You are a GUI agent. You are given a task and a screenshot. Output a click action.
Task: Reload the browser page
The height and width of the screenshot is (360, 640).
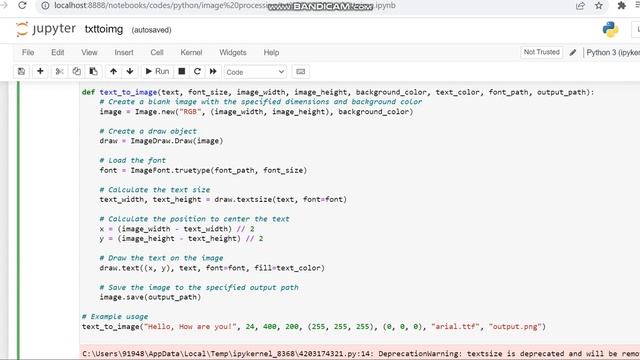point(22,5)
